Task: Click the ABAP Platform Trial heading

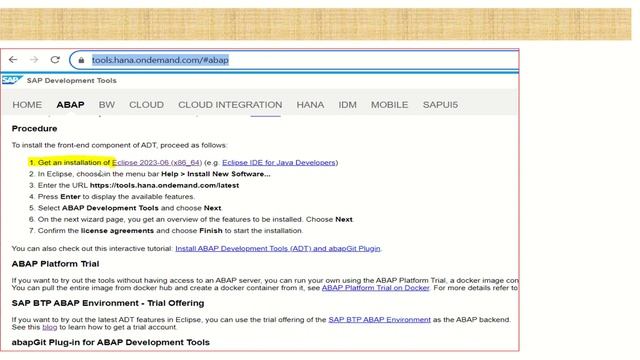Action: tap(56, 264)
